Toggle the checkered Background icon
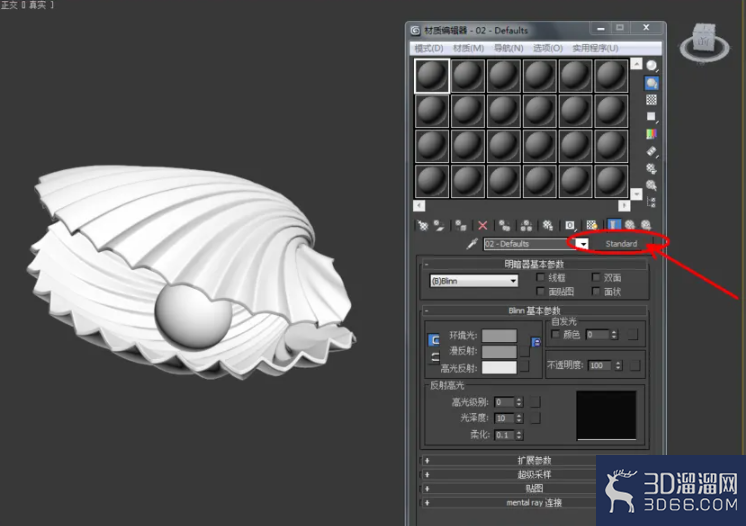The image size is (746, 526). tap(651, 100)
